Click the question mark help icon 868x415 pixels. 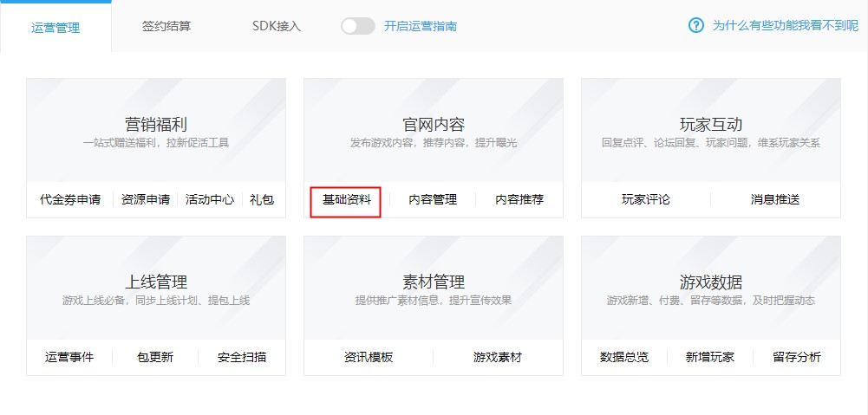pyautogui.click(x=695, y=25)
